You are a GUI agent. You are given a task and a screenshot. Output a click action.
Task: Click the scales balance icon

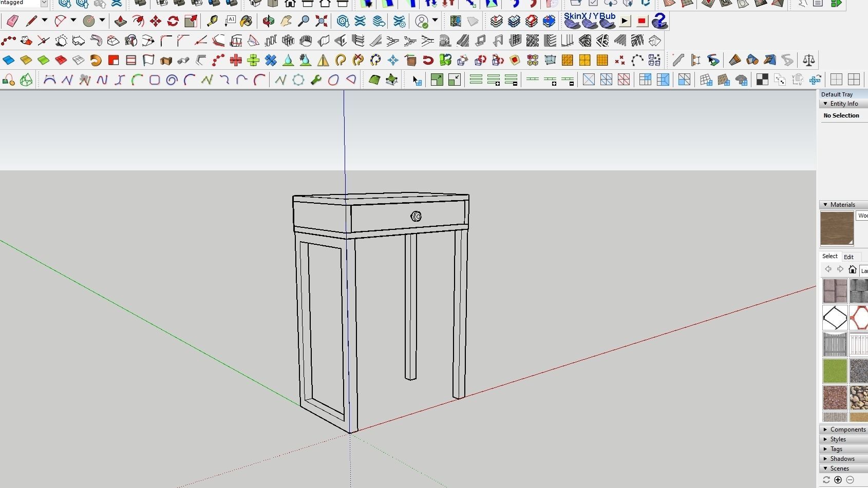809,60
